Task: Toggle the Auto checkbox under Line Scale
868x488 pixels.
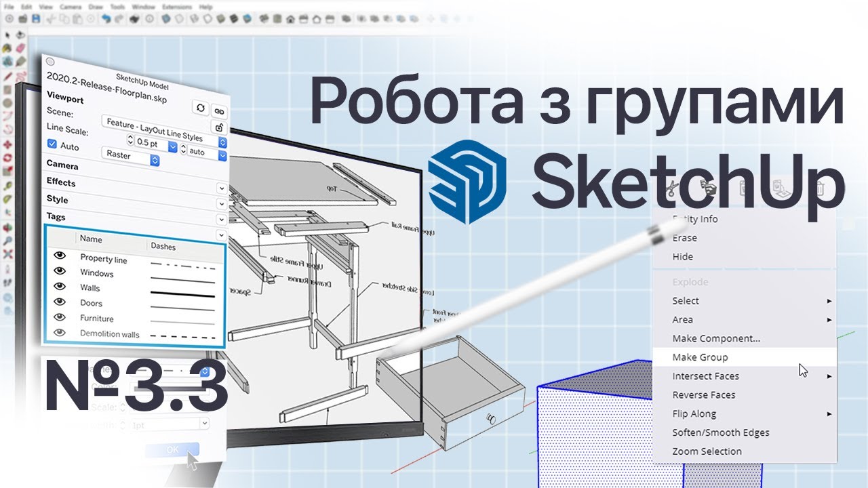Action: [x=52, y=144]
